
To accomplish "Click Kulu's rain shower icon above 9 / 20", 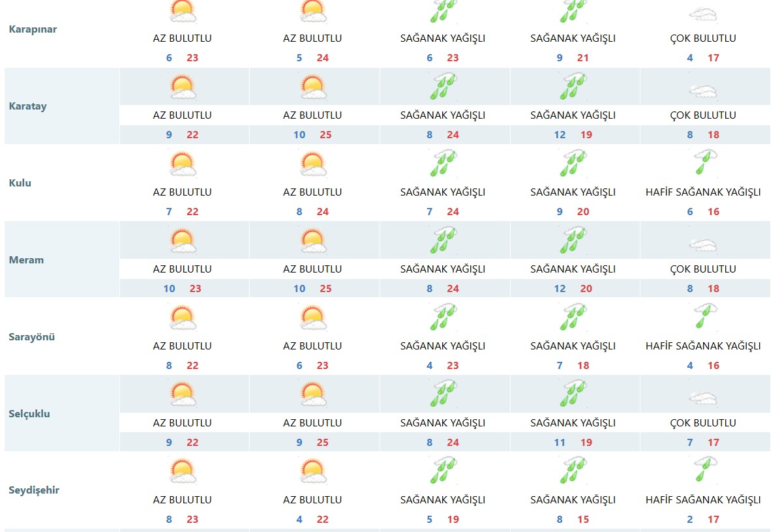I will click(573, 163).
